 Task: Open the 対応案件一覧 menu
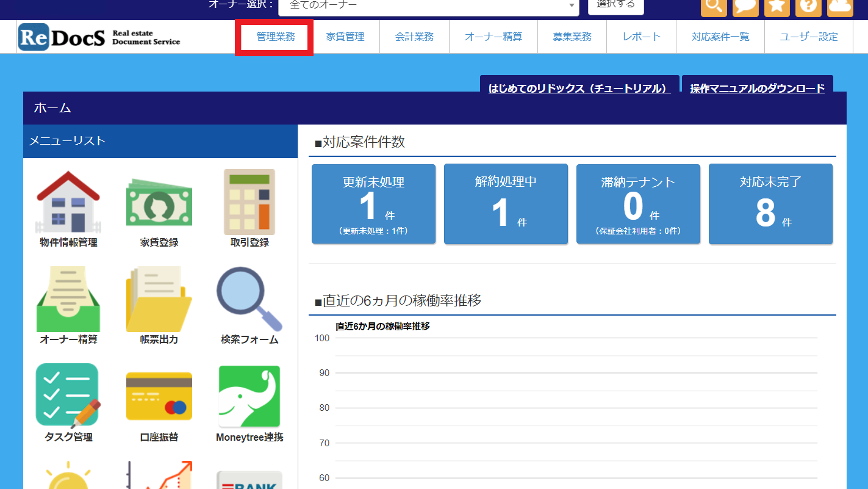[720, 37]
